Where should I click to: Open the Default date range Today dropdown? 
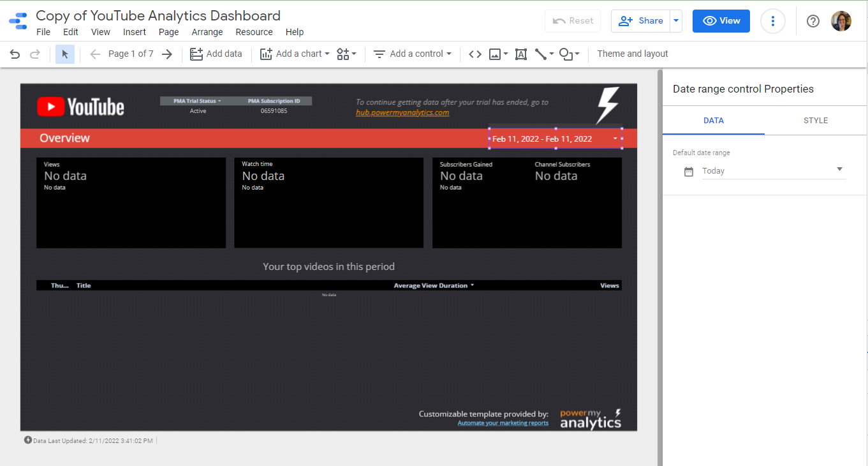pos(773,170)
